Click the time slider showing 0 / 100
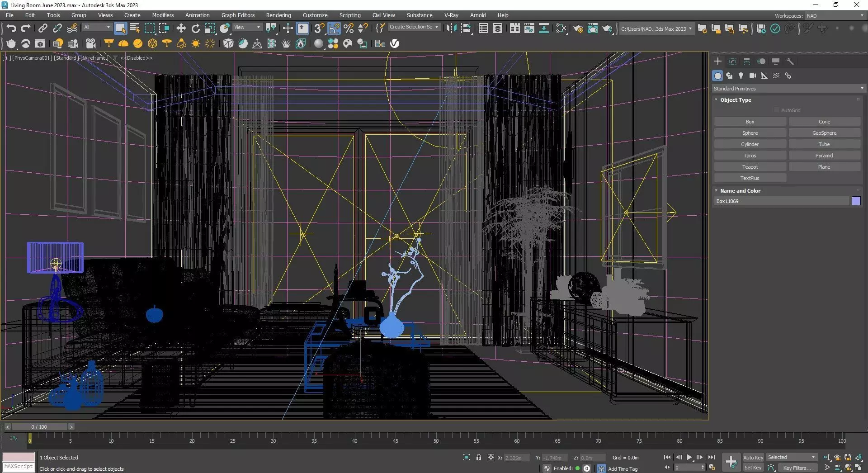Screen dimensions: 868x473 [39, 427]
